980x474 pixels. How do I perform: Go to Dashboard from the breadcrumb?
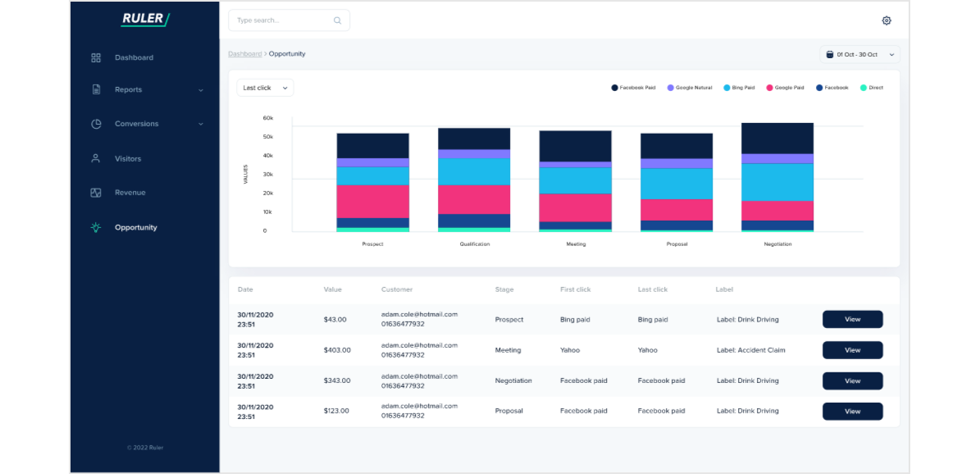(x=244, y=52)
